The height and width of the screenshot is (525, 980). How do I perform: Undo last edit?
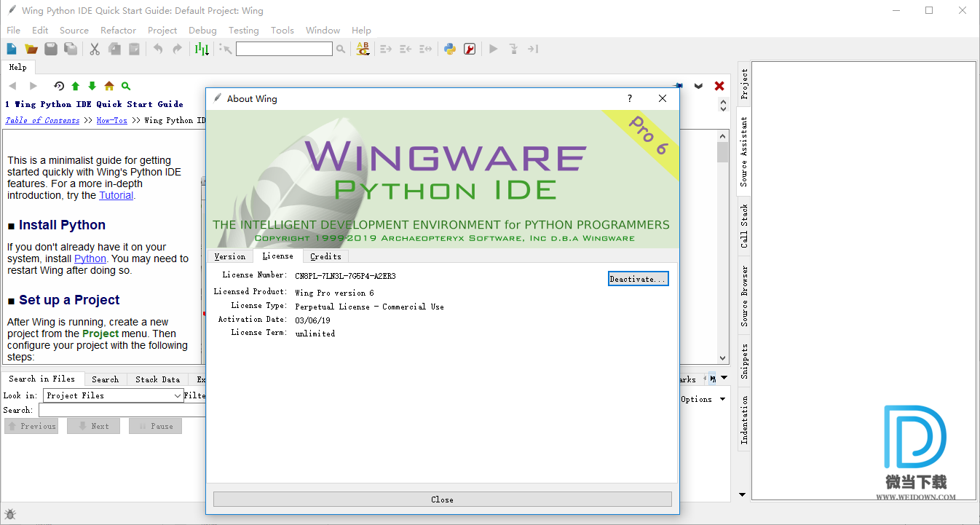coord(158,49)
